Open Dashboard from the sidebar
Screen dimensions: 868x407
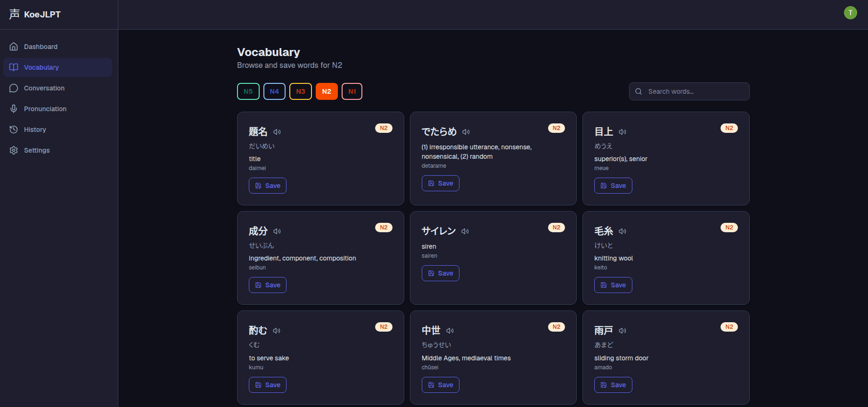click(x=57, y=47)
